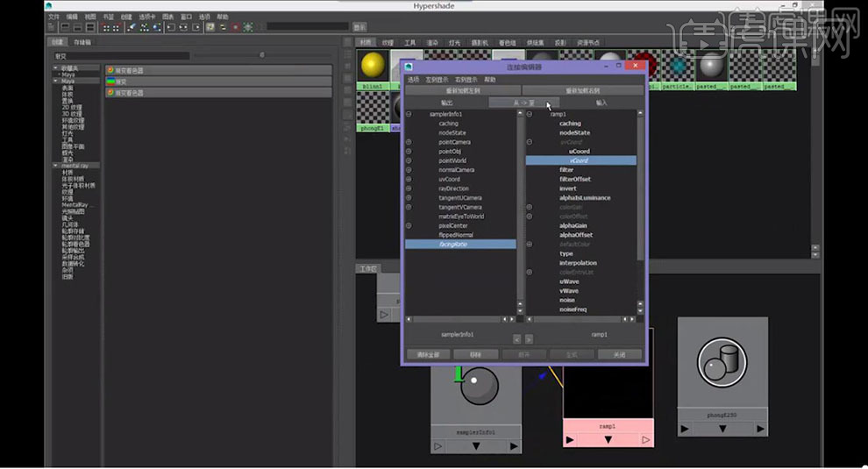Click the yellow blinn1 material swatch
This screenshot has width=868, height=469.
pos(373,66)
